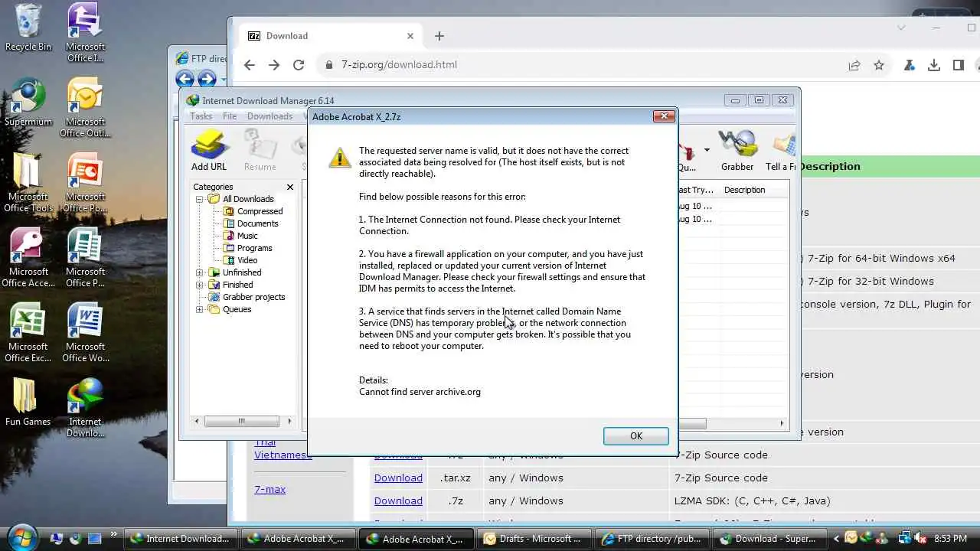Click the Download link for .tar.xz

[398, 478]
